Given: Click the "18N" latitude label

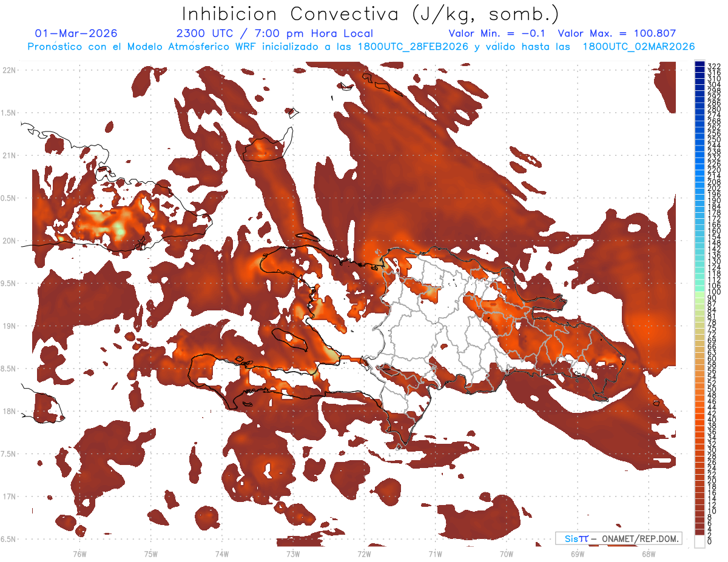Looking at the screenshot, I should pos(9,412).
